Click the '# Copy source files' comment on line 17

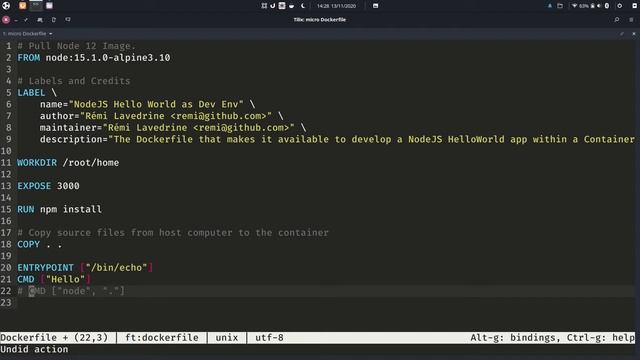click(x=173, y=233)
